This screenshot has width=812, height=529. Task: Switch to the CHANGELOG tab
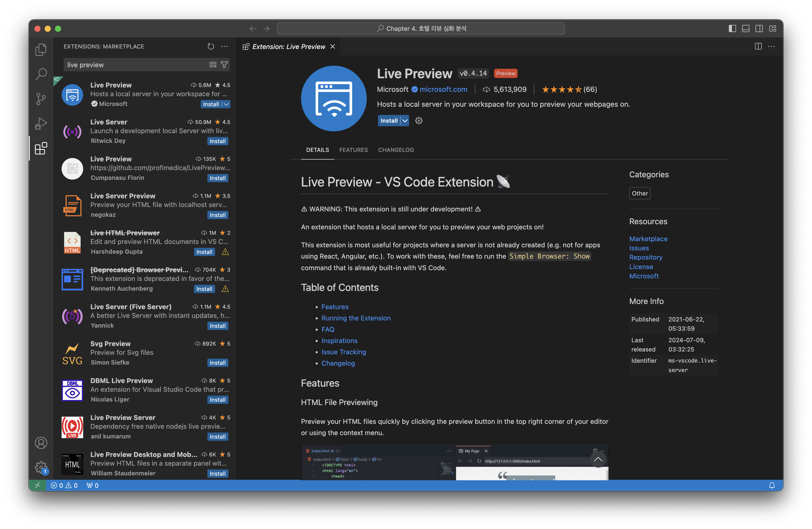pyautogui.click(x=396, y=150)
